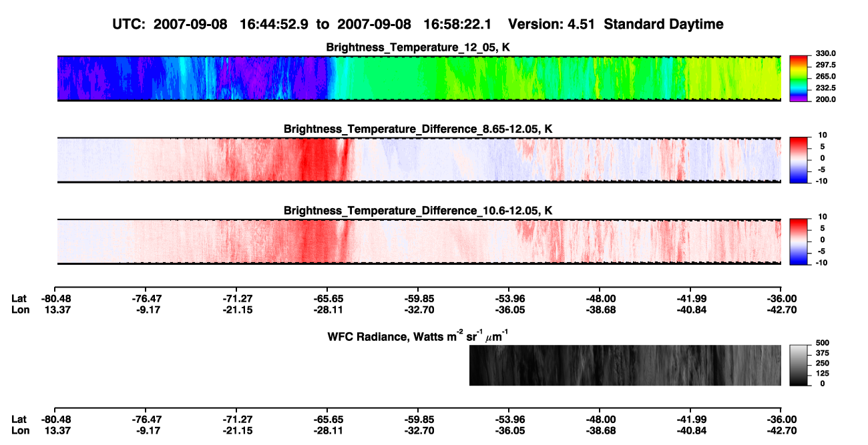
Task: Click the '500' label on the WFC scale
Action: (823, 342)
